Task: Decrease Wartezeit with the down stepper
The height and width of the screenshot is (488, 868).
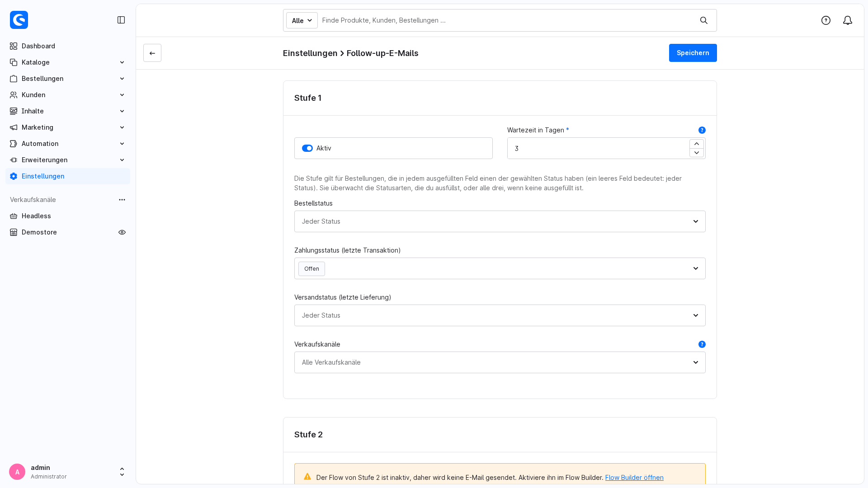Action: 697,153
